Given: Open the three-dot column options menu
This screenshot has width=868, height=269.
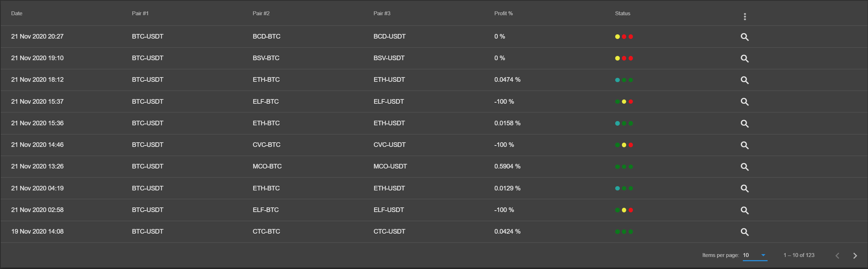Looking at the screenshot, I should click(745, 17).
